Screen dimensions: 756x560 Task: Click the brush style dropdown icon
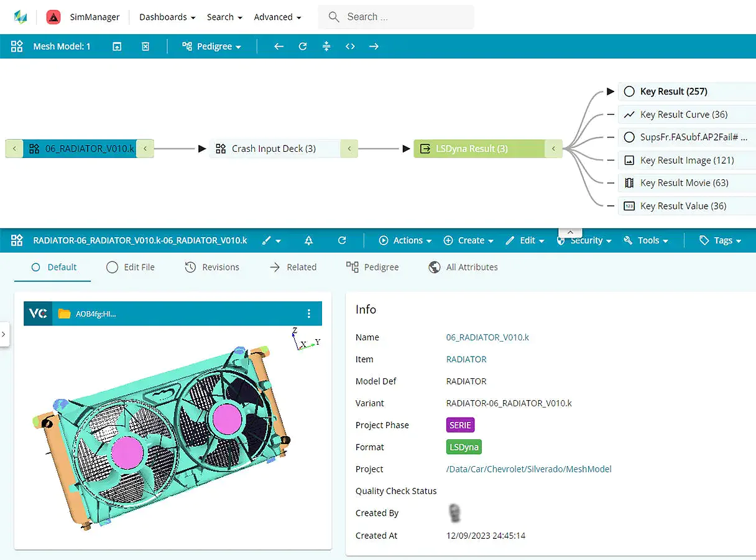(x=271, y=240)
